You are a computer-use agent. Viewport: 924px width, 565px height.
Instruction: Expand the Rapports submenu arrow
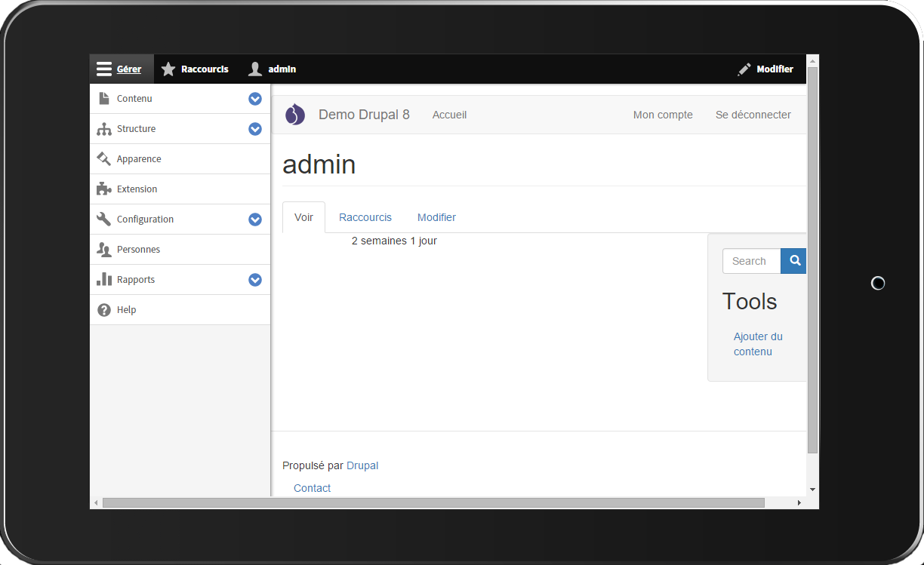[x=255, y=280]
